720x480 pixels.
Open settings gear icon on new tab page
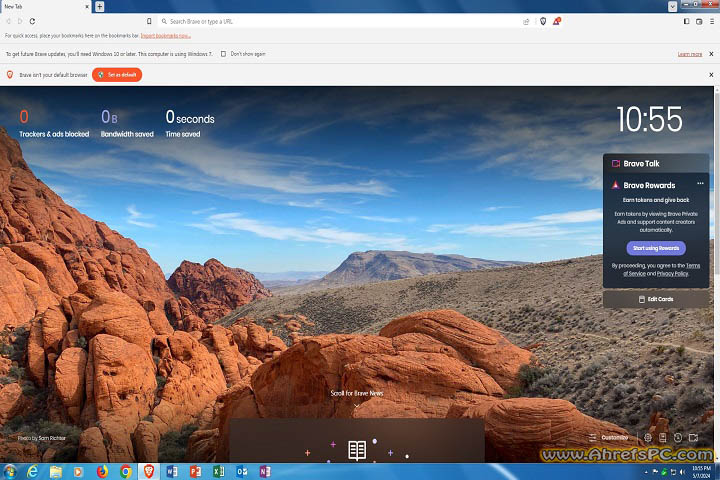click(647, 437)
